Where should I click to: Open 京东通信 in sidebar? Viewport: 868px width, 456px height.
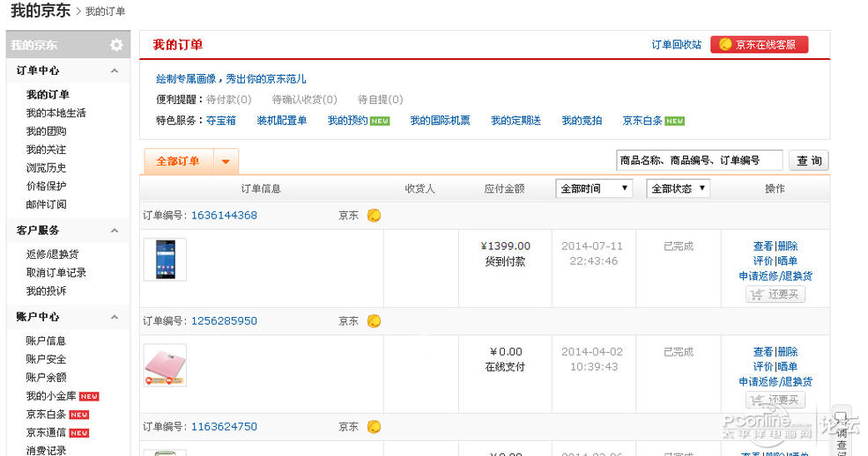pos(46,432)
